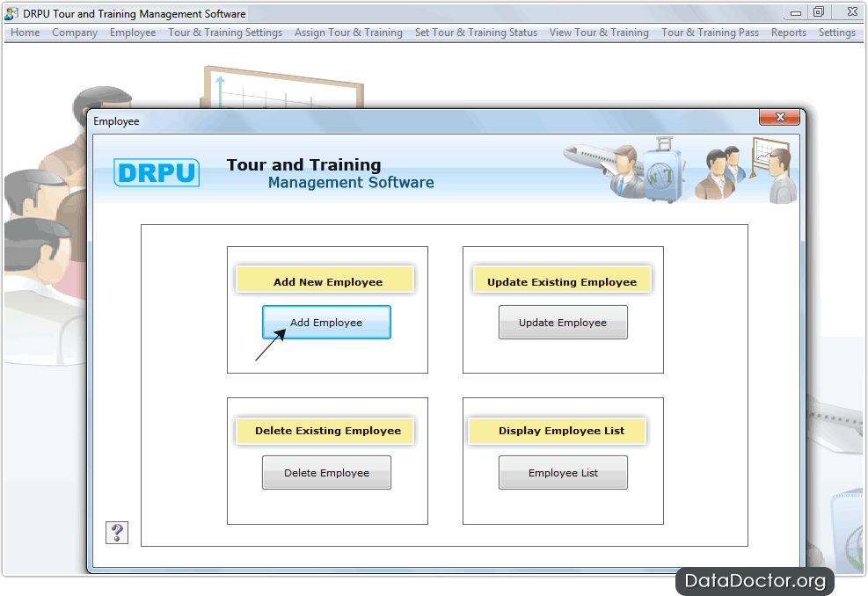Open Set Tour & Training Status menu

(x=476, y=33)
